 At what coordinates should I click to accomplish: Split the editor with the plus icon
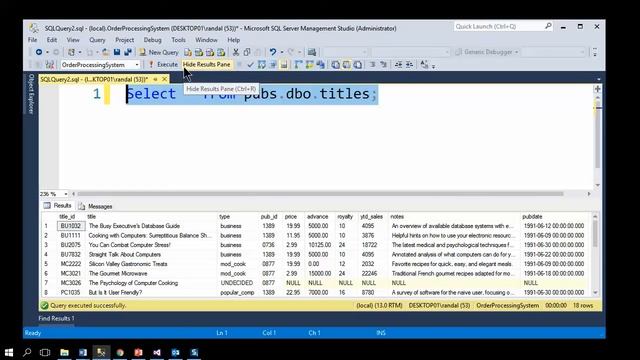[x=598, y=89]
